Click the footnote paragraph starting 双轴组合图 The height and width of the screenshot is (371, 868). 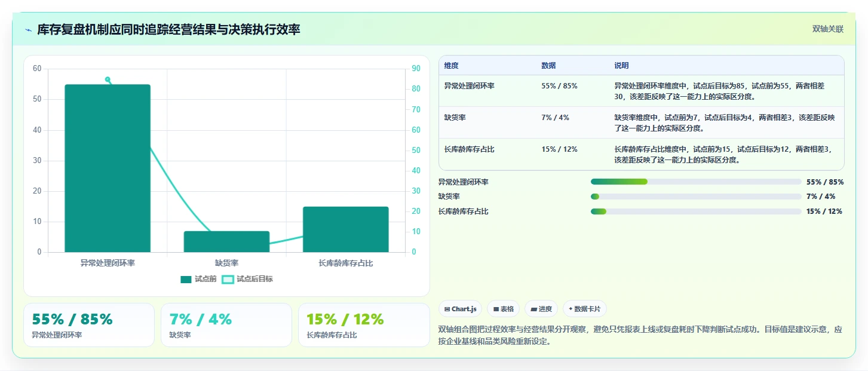pos(640,335)
